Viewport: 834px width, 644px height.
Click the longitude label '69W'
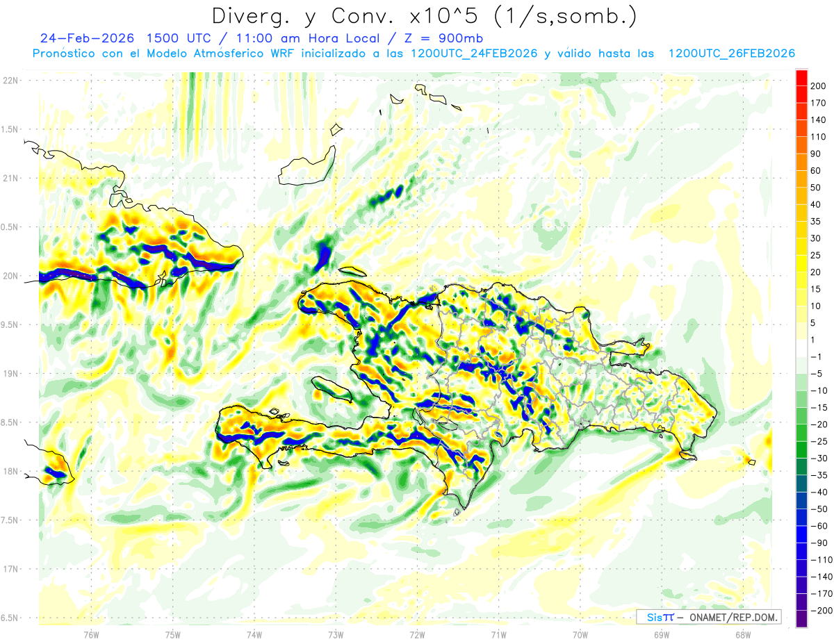click(662, 635)
